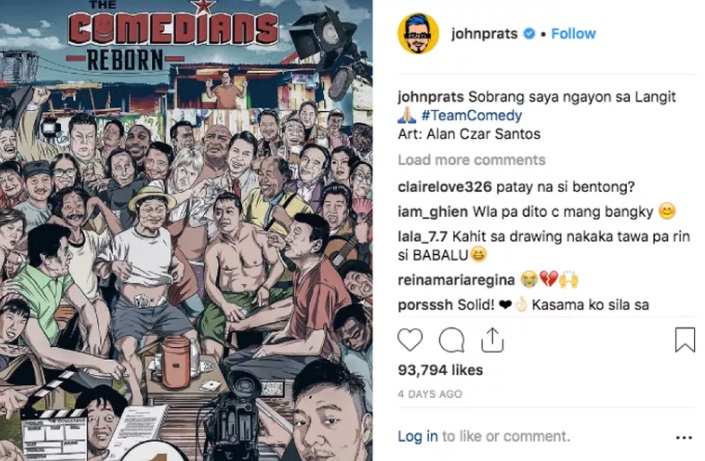Click the johnprats profile avatar

tap(418, 34)
